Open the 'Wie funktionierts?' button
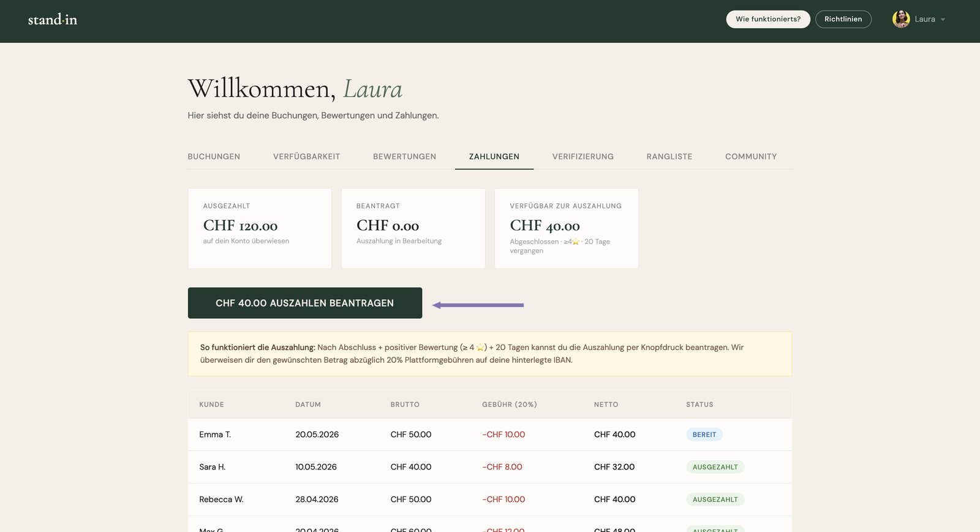Image resolution: width=980 pixels, height=532 pixels. [768, 19]
